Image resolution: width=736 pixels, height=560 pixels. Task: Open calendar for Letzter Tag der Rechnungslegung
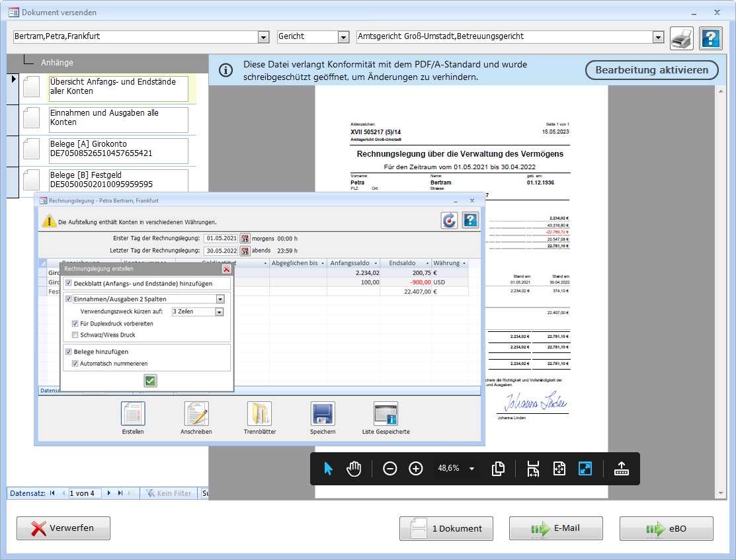(245, 251)
